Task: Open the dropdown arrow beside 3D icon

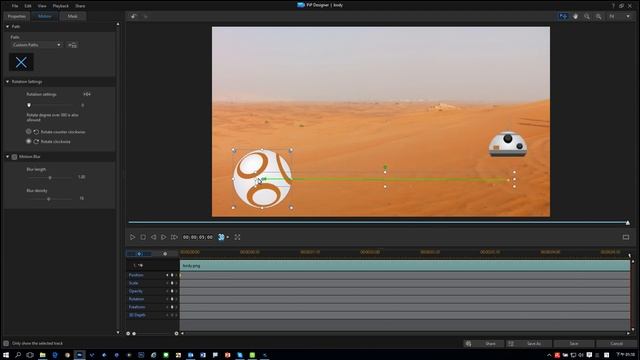Action: pos(228,237)
